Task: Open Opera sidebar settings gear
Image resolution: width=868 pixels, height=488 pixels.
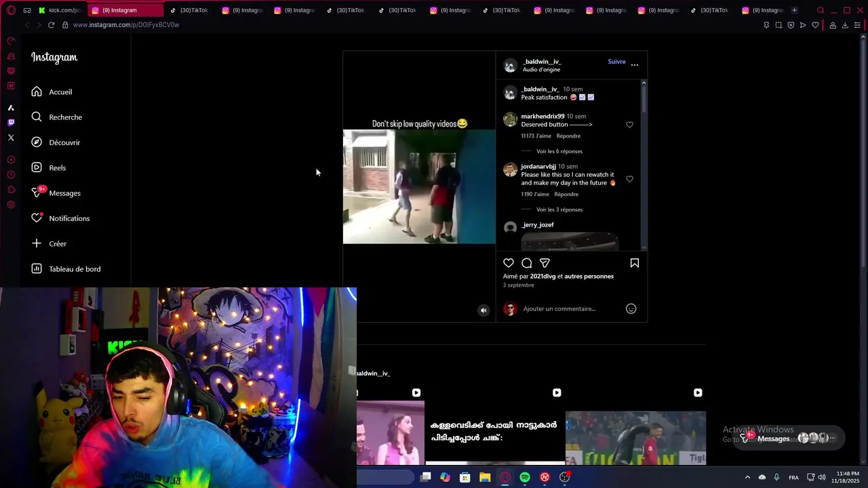Action: click(11, 205)
